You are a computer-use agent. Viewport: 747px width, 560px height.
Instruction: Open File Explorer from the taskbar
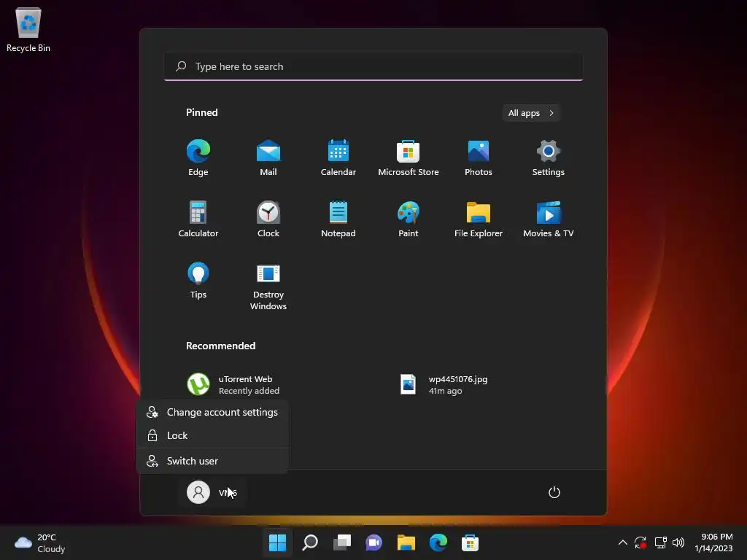click(x=406, y=542)
